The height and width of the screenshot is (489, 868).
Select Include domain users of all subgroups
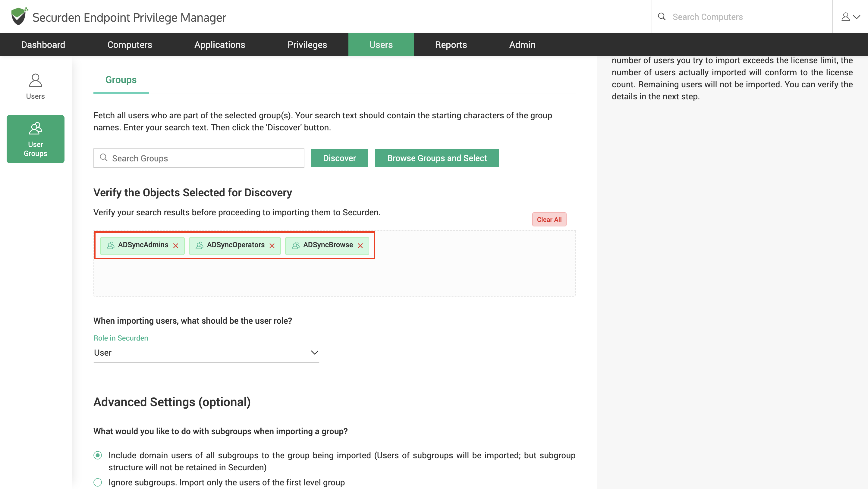[98, 455]
